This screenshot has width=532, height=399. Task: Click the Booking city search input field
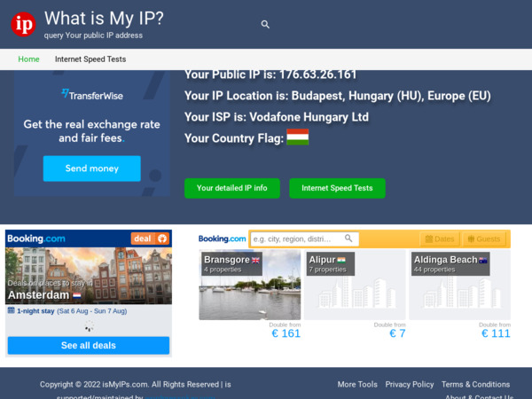[304, 239]
